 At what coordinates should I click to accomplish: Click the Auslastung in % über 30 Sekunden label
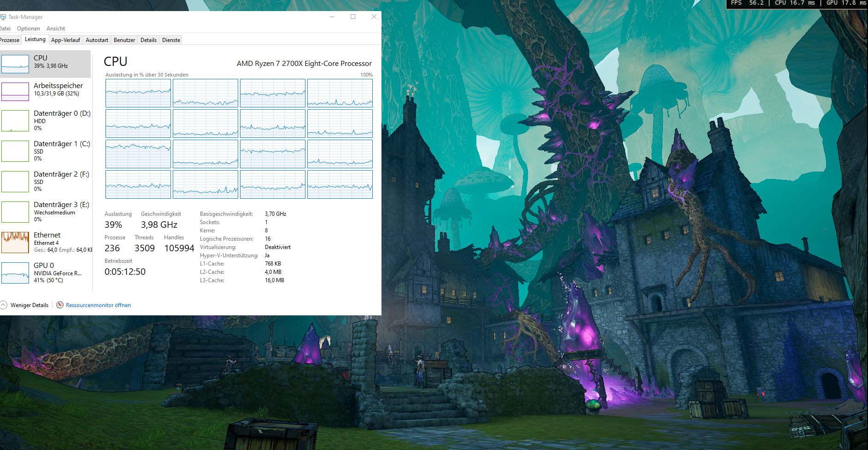pyautogui.click(x=147, y=75)
